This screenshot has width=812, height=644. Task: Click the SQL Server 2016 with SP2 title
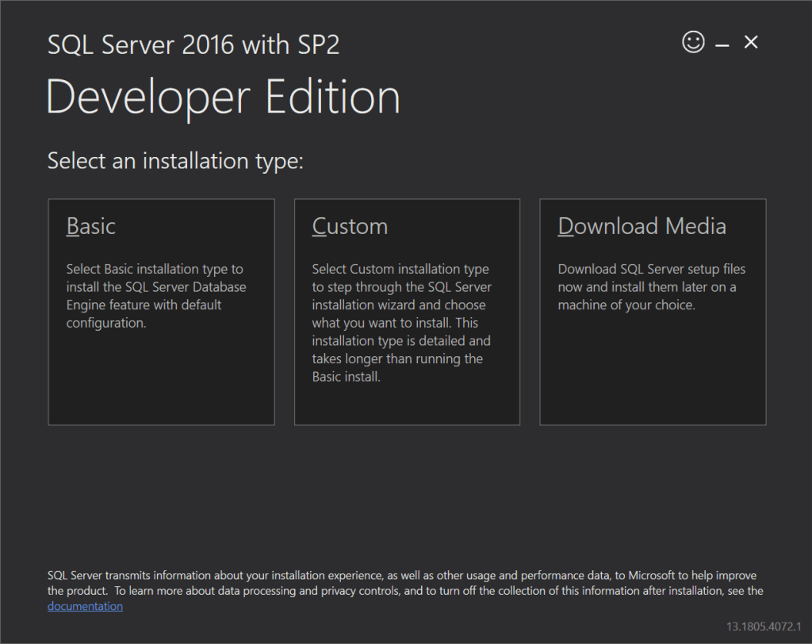pyautogui.click(x=193, y=44)
